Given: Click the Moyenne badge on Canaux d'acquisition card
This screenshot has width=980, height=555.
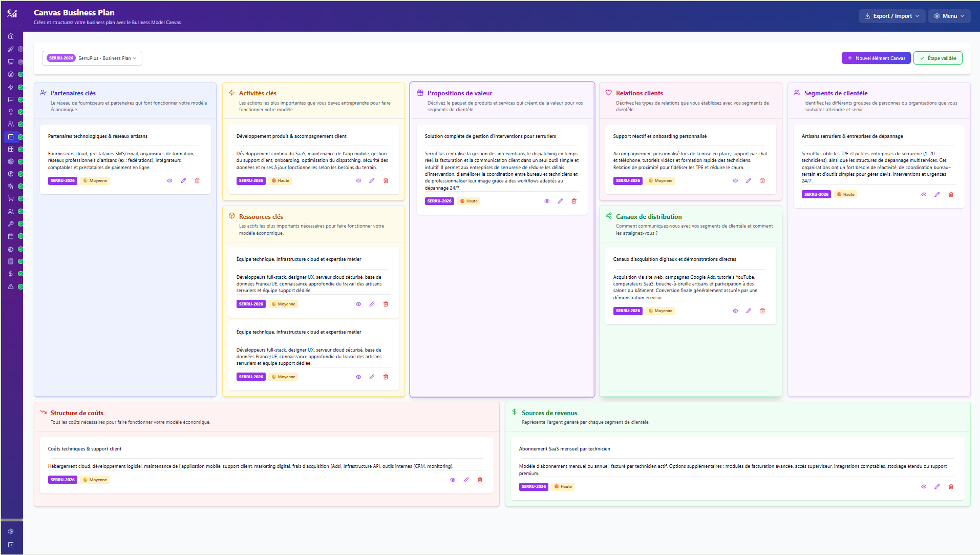Looking at the screenshot, I should [660, 311].
